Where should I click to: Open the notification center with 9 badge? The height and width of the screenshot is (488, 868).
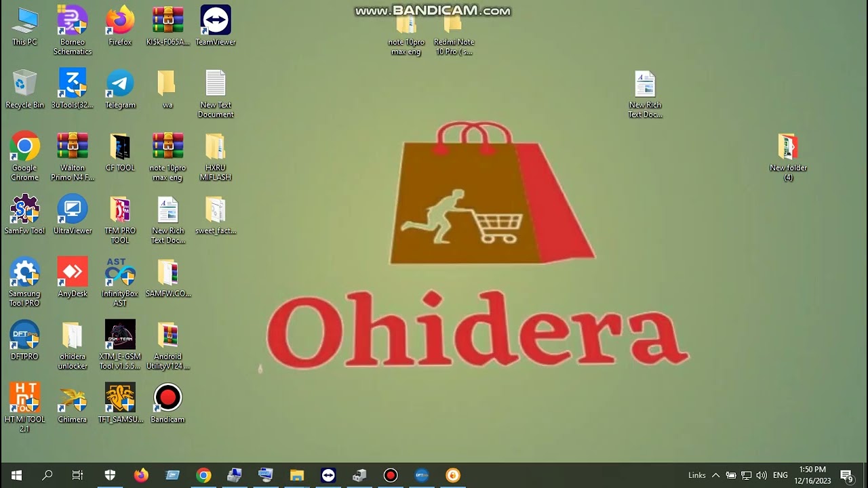[846, 475]
